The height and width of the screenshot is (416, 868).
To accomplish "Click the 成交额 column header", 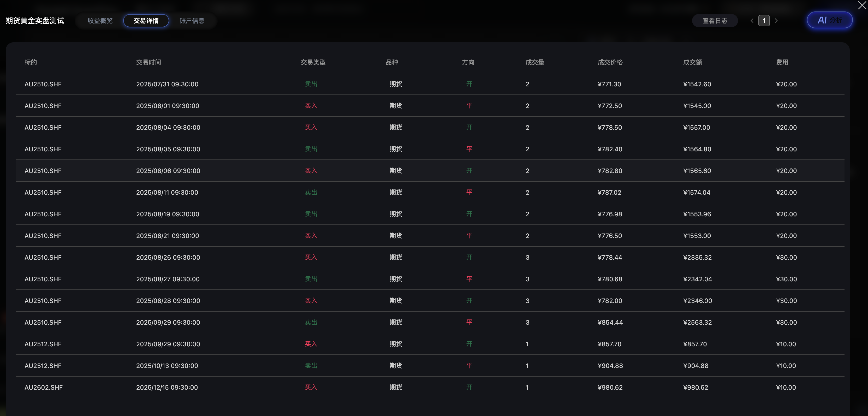I will [x=692, y=62].
